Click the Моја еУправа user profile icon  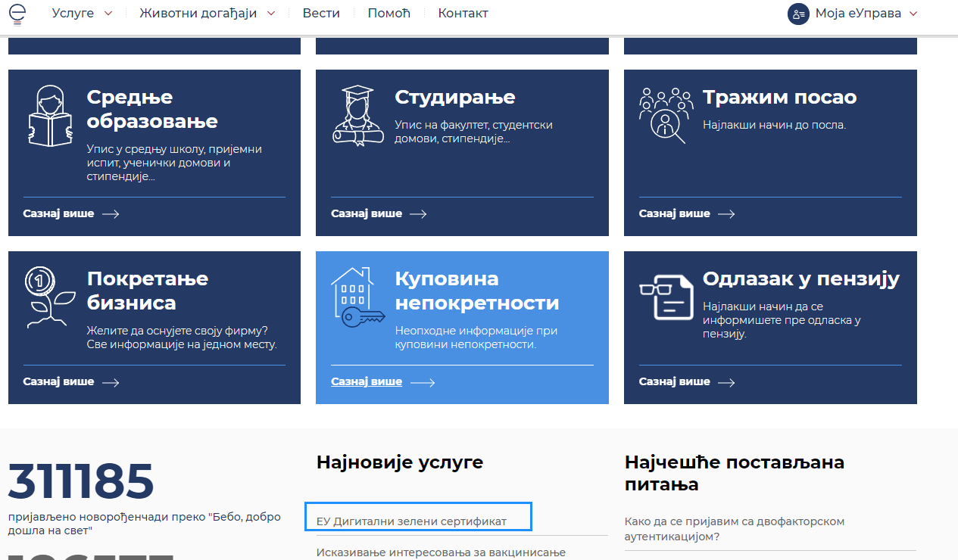(x=798, y=14)
